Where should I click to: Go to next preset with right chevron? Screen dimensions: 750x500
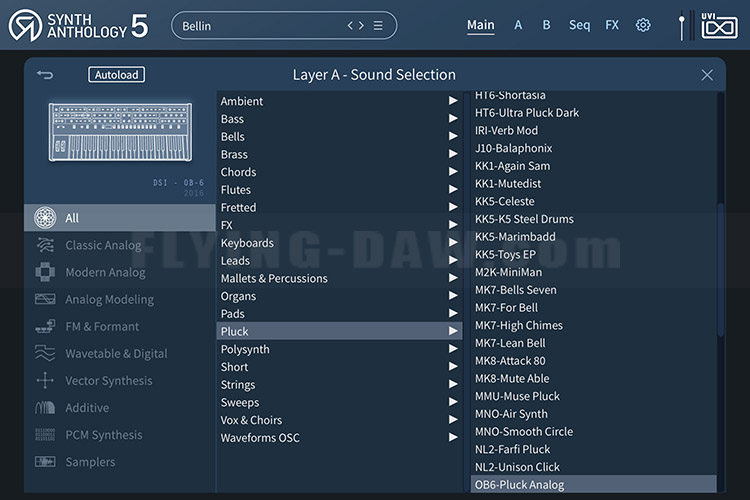pyautogui.click(x=361, y=25)
